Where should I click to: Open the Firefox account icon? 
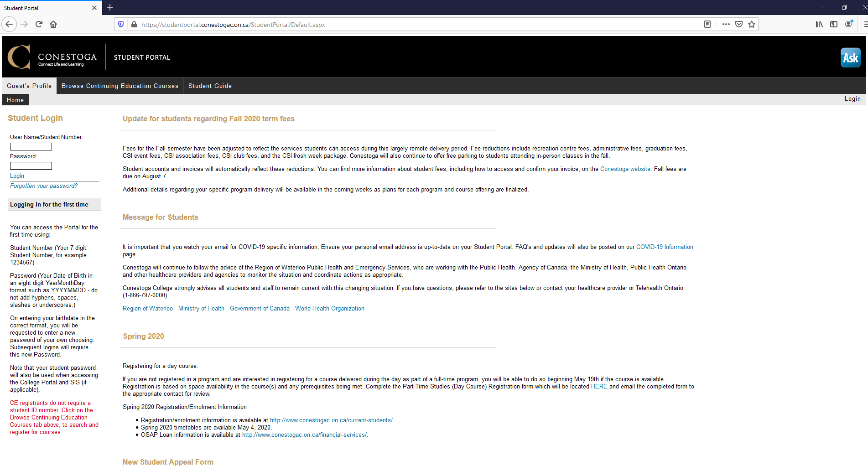coord(849,24)
